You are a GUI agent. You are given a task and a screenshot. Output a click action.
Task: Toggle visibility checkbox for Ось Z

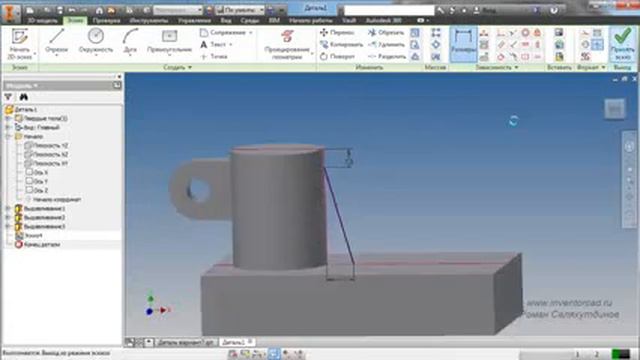click(29, 190)
